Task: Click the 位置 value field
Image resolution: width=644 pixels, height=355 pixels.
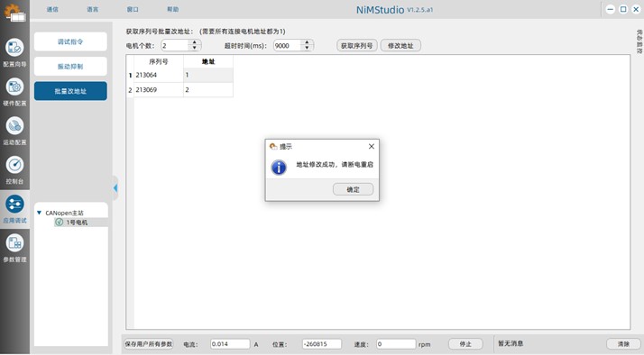Action: (x=322, y=344)
